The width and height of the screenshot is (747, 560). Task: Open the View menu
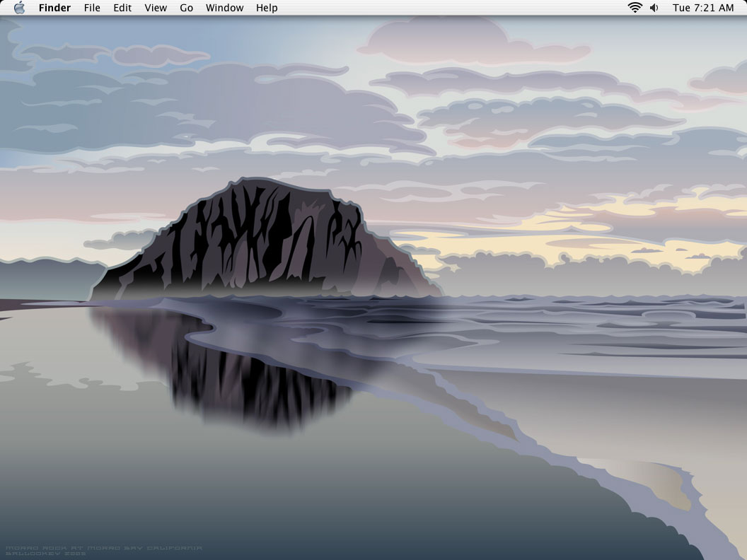[156, 8]
